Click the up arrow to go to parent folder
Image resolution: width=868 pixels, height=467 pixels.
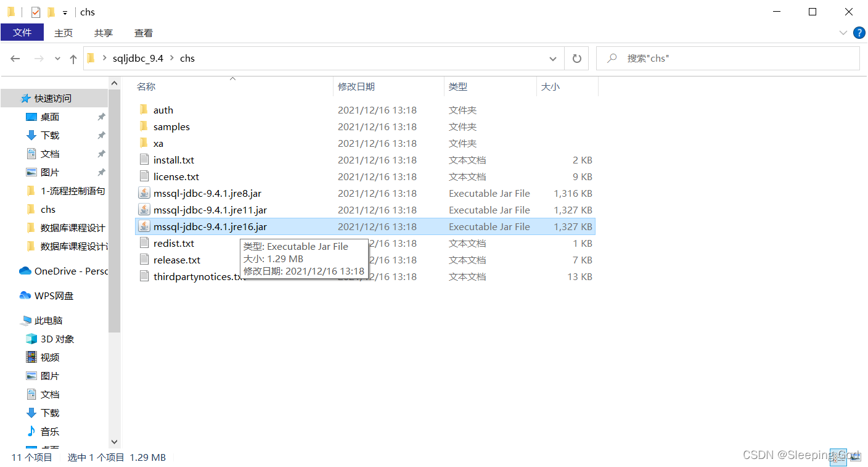click(x=73, y=58)
